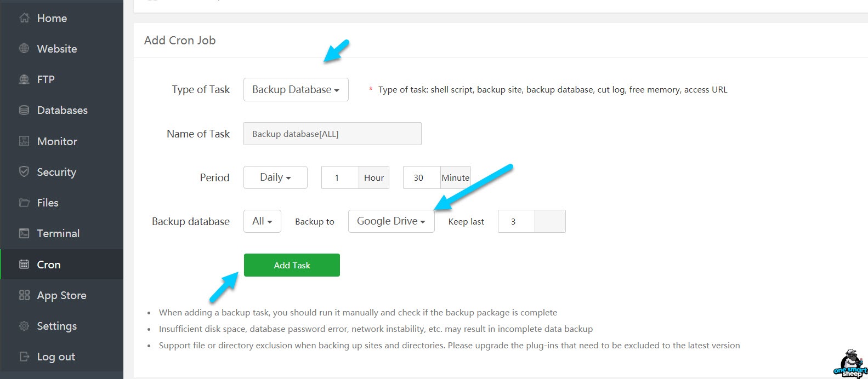
Task: Open the Backup database All dropdown
Action: pyautogui.click(x=262, y=221)
